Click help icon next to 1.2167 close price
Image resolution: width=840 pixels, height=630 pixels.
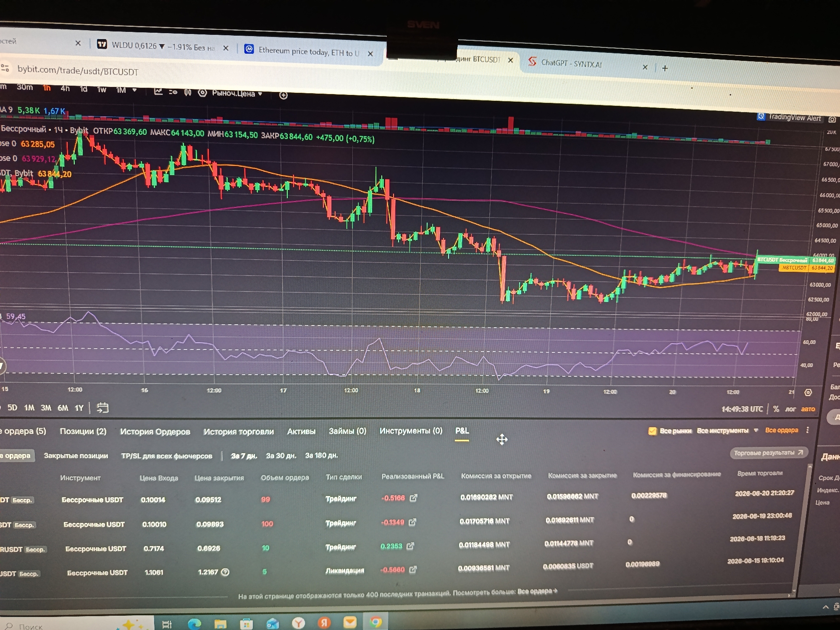226,572
